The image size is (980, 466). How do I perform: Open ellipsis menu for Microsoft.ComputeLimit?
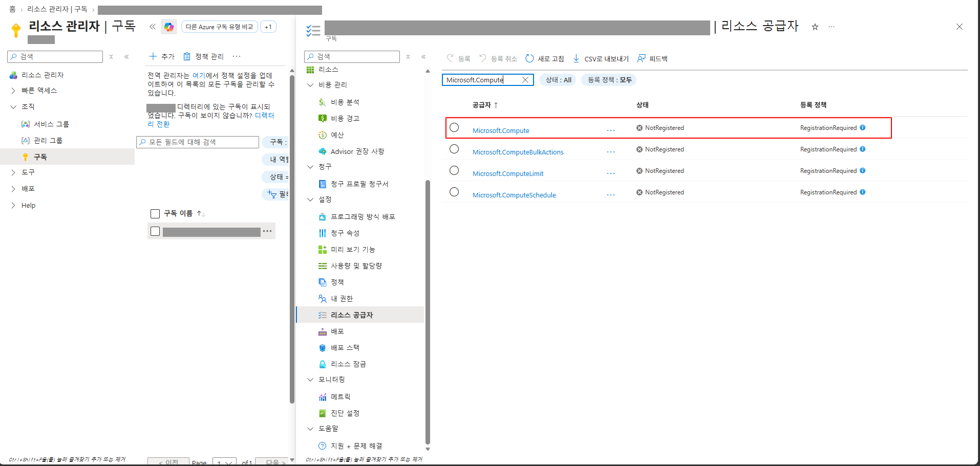611,173
